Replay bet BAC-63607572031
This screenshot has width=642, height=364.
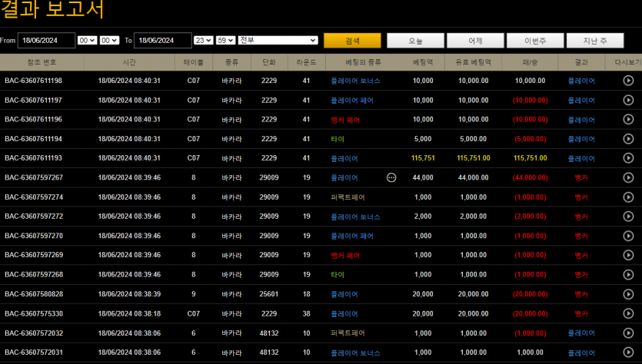coord(628,352)
